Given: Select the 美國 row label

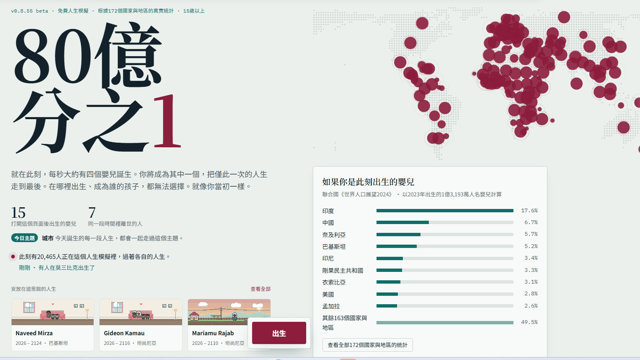Looking at the screenshot, I should coord(328,294).
